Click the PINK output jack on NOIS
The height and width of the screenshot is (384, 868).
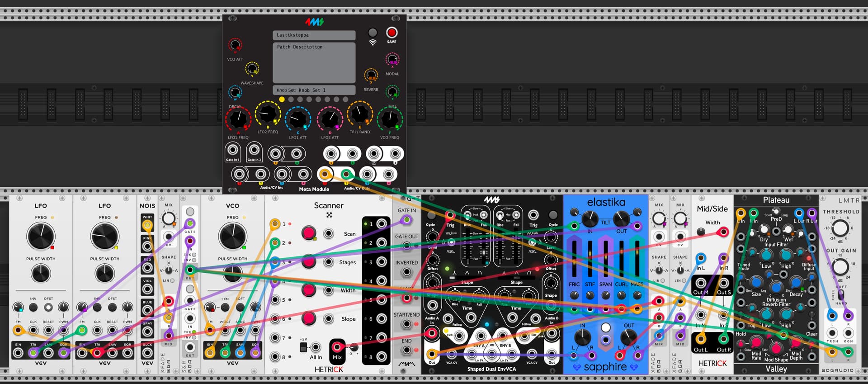point(147,247)
